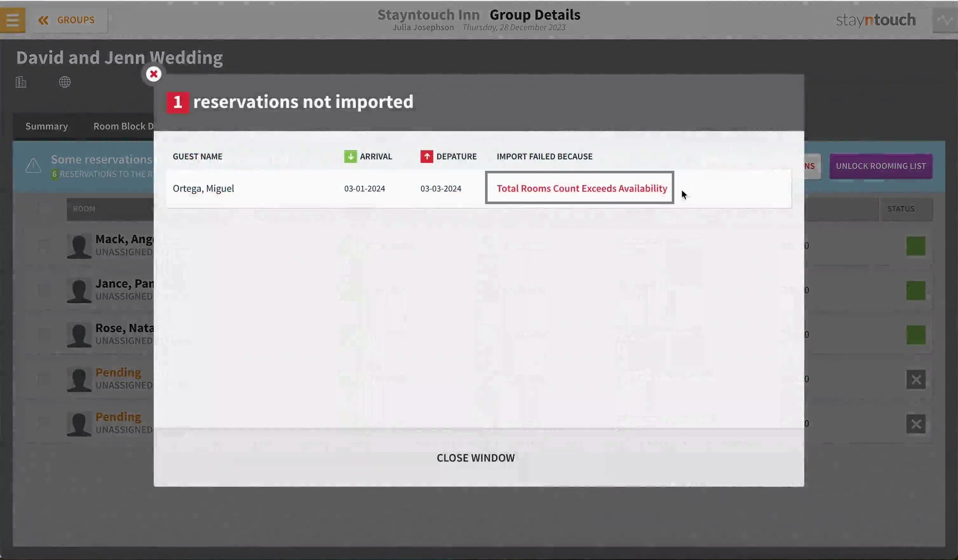Click Unlock Rooming List button
This screenshot has width=958, height=560.
pos(881,166)
